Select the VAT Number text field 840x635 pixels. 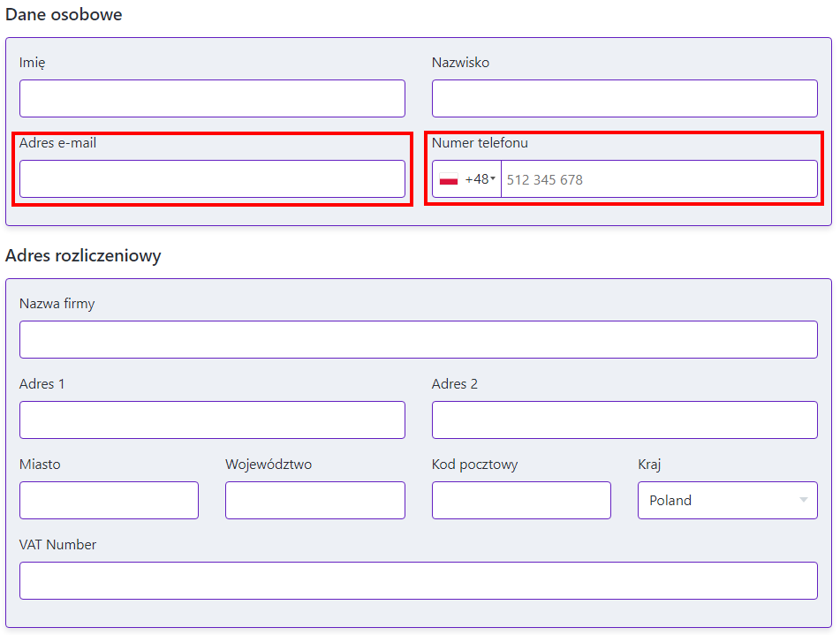(418, 580)
